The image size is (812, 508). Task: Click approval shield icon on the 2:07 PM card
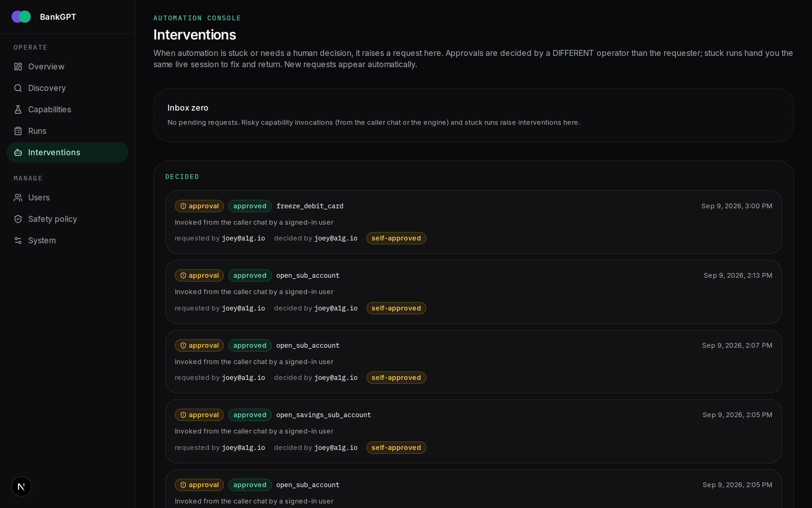click(x=183, y=345)
